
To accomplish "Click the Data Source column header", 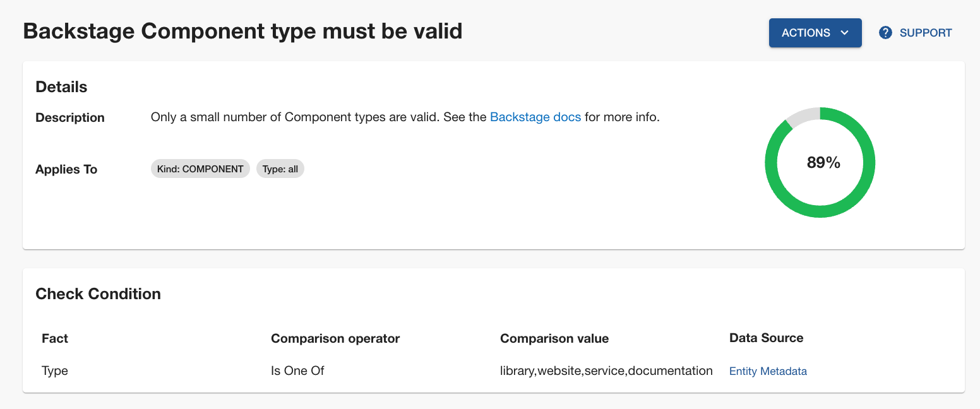I will click(x=766, y=338).
